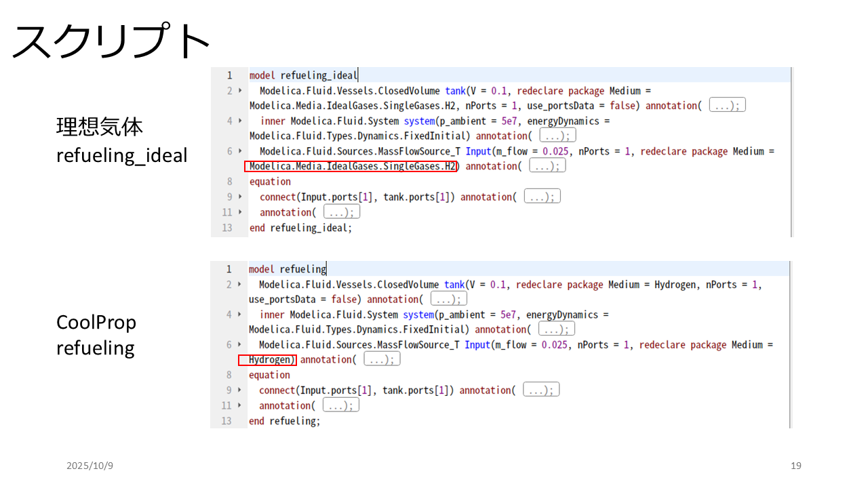Image resolution: width=868 pixels, height=488 pixels.
Task: Open collapsed badge after Hydrogen) annotation in lower editor
Action: [x=382, y=359]
